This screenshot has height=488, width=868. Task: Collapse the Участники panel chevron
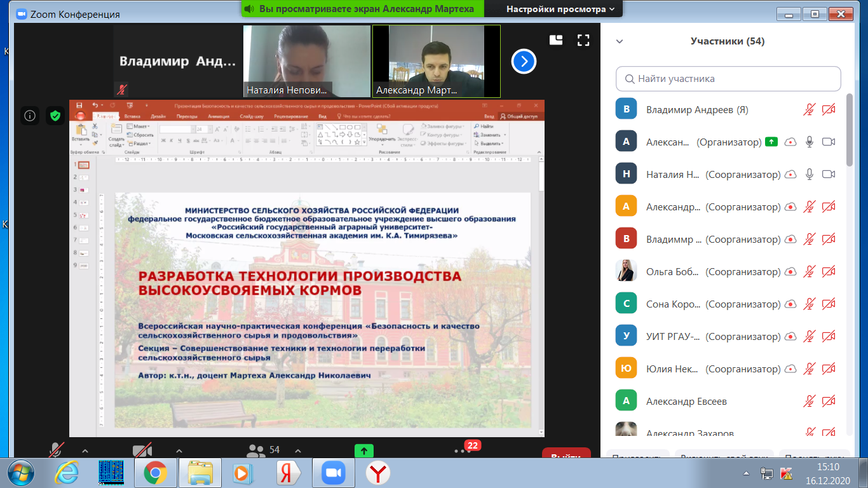click(620, 41)
